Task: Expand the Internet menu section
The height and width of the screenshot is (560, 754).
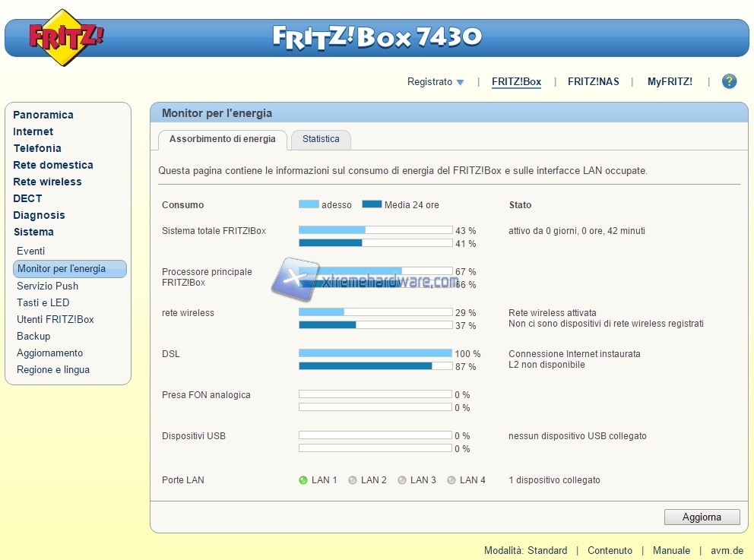Action: 33,131
